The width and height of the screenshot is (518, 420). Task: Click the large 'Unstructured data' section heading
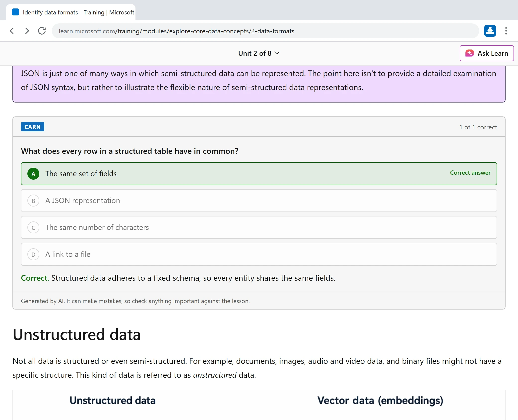(77, 334)
